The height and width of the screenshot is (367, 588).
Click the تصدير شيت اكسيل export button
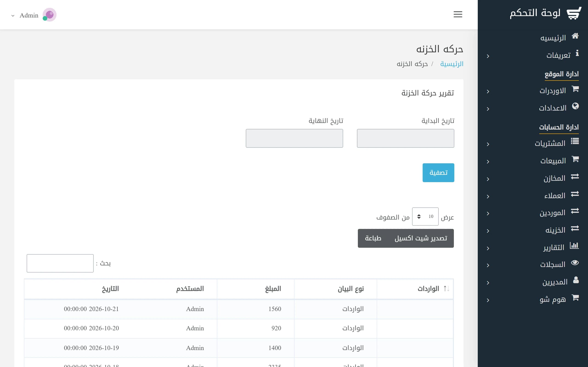point(421,238)
